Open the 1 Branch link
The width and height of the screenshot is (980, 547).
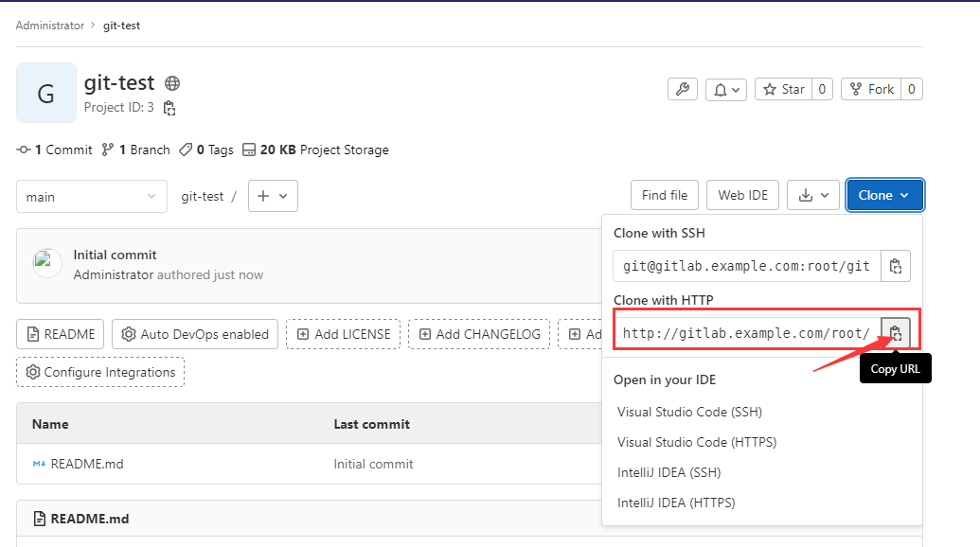135,150
